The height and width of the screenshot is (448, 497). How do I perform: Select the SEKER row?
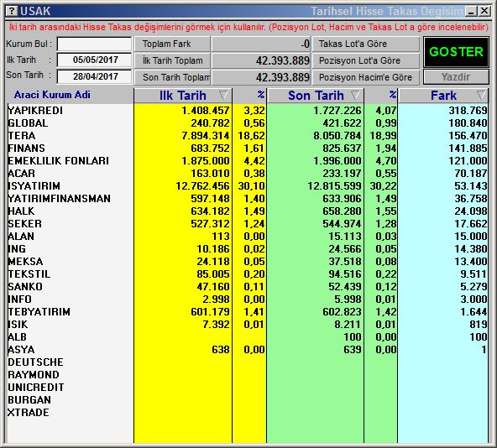247,224
